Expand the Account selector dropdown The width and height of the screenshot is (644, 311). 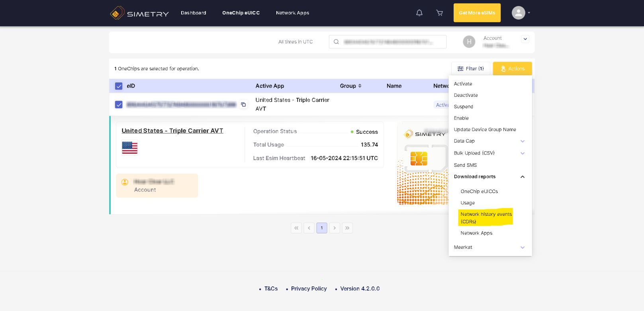coord(525,39)
